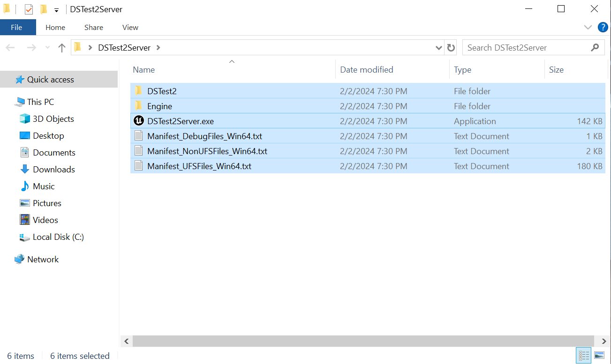
Task: Click the window's folder icon in the title bar
Action: [x=7, y=9]
